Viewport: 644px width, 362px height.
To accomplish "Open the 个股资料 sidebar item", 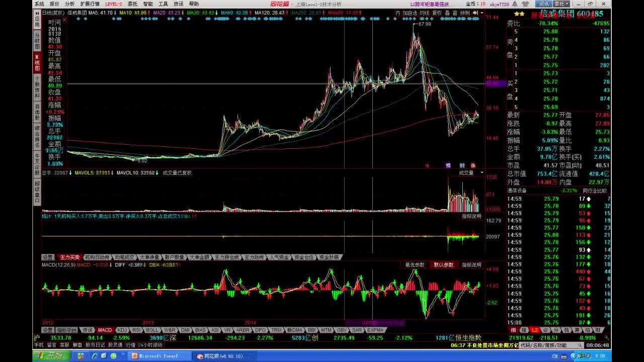I will pyautogui.click(x=37, y=87).
